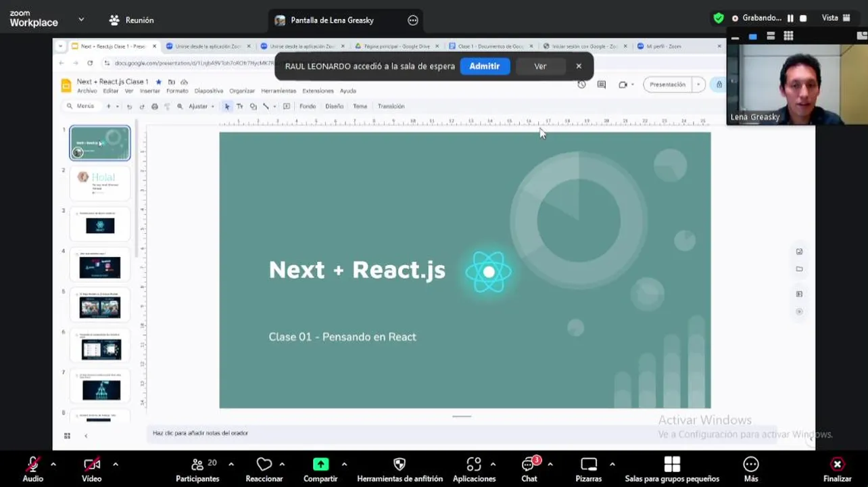Open the Vista view options
The height and width of the screenshot is (487, 868).
click(835, 18)
